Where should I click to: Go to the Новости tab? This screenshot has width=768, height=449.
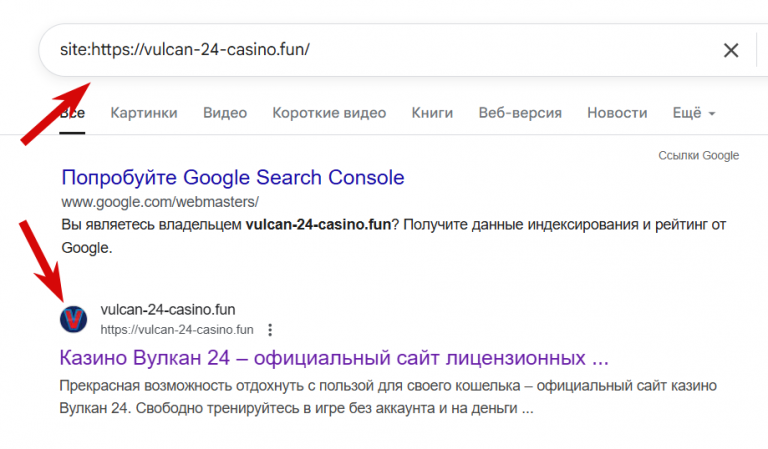tap(617, 113)
